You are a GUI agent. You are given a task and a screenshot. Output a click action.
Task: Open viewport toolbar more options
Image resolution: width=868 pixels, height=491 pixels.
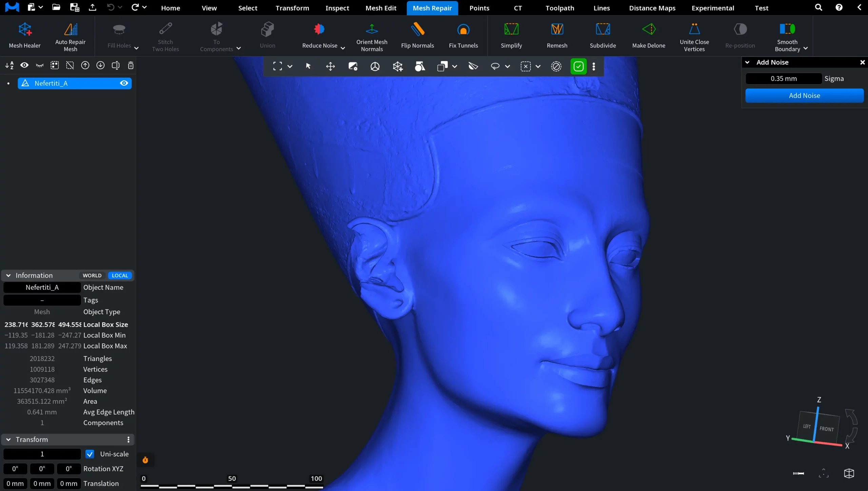click(594, 67)
